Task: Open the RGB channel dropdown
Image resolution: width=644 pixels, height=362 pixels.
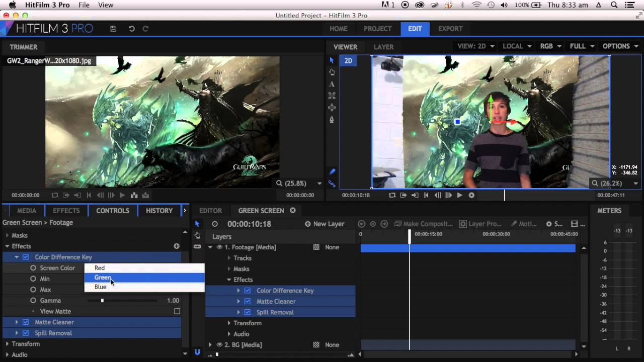Action: 550,46
